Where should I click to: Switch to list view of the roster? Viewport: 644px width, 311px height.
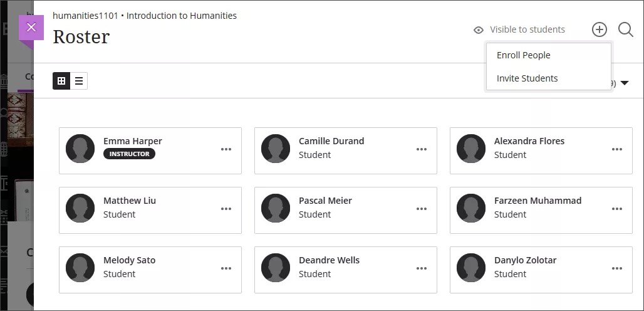pos(79,81)
